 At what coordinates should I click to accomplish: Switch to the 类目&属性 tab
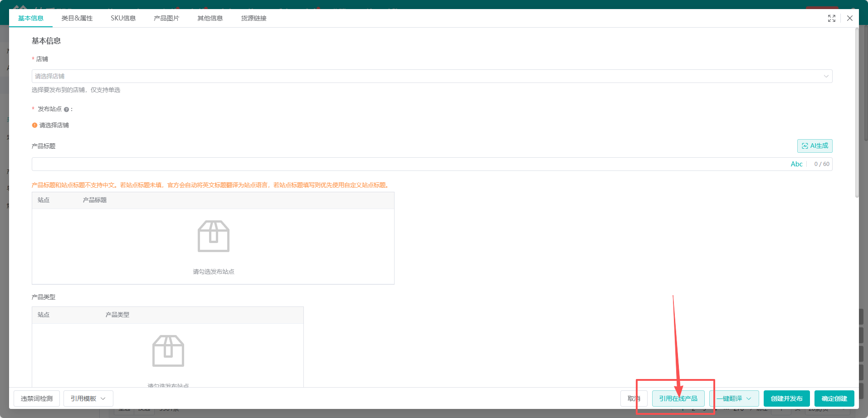[77, 18]
